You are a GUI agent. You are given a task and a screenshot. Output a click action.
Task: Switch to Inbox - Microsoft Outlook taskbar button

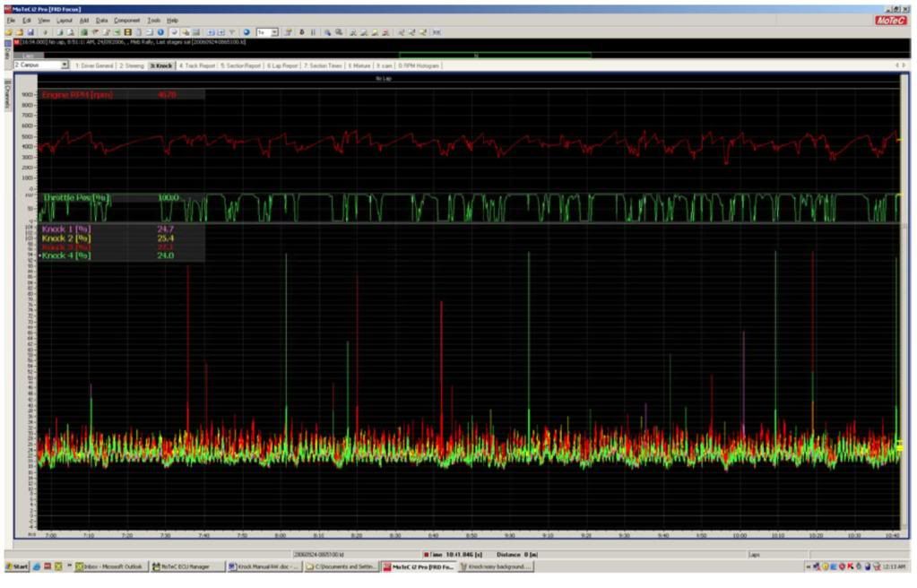pyautogui.click(x=110, y=567)
